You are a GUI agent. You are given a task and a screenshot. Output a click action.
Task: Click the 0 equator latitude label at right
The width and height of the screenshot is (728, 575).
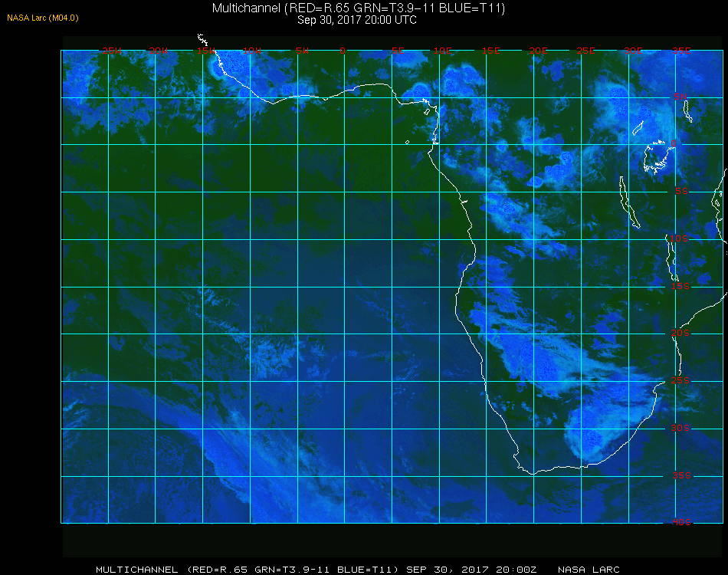pos(674,143)
